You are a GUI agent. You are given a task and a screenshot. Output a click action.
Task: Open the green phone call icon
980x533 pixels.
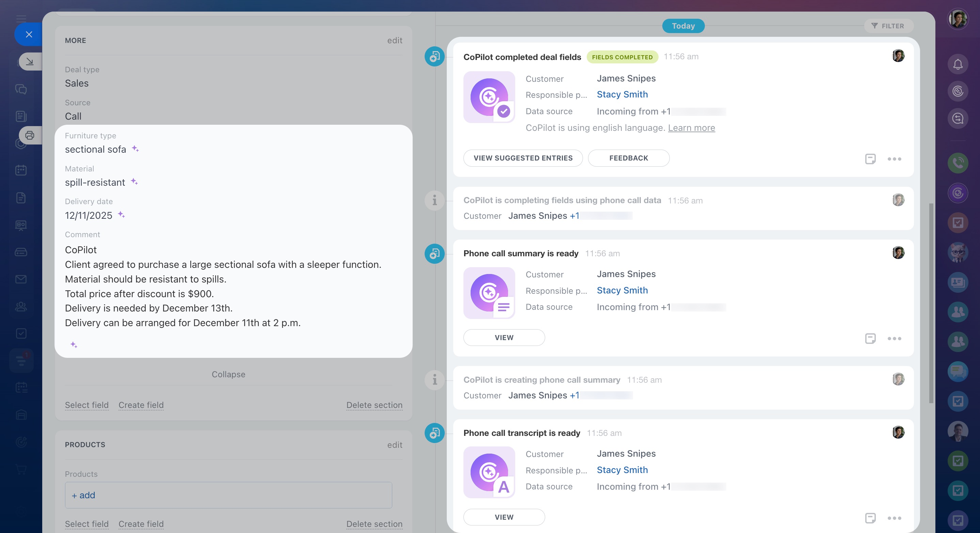coord(958,163)
